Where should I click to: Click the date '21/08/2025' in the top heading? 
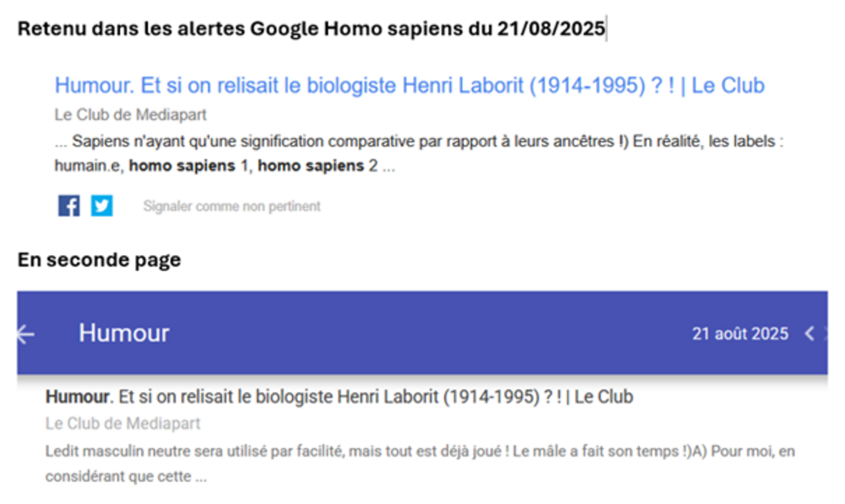(551, 29)
